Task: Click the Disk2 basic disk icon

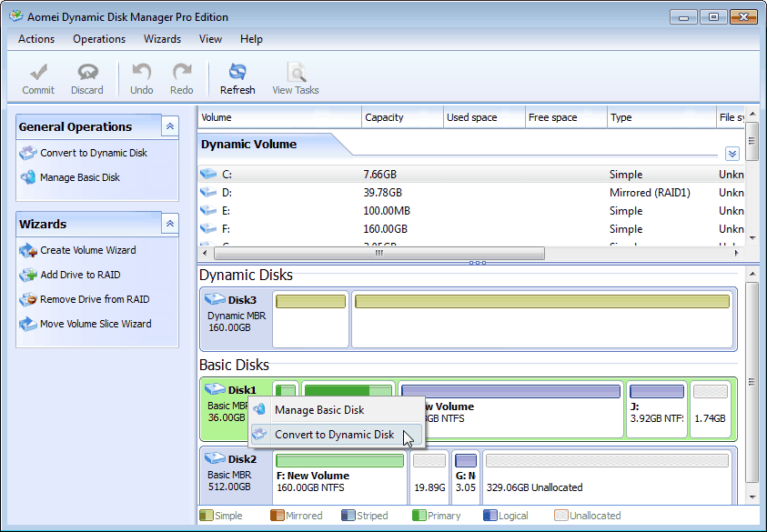Action: [215, 458]
